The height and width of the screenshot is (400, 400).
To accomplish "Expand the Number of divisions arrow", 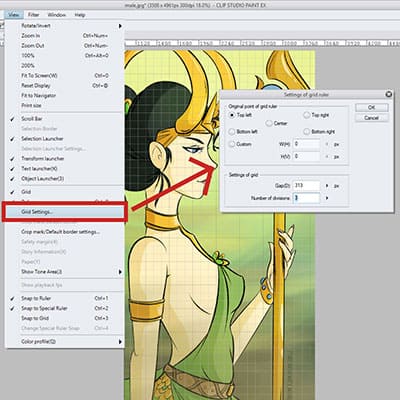I will click(x=327, y=198).
